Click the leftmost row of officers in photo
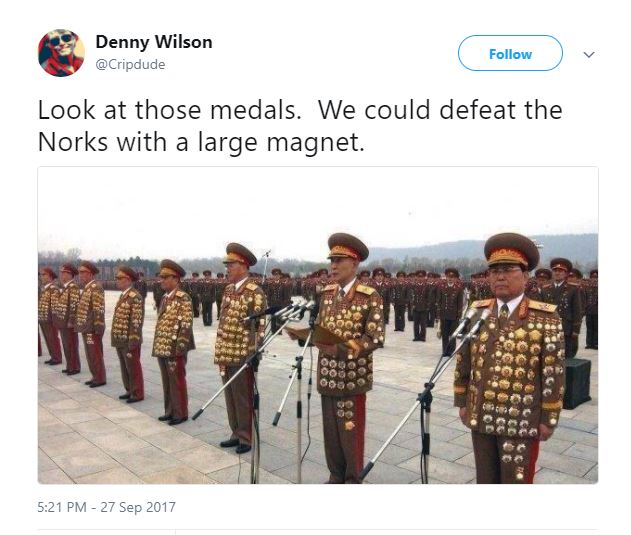Image resolution: width=631 pixels, height=535 pixels. [70, 320]
